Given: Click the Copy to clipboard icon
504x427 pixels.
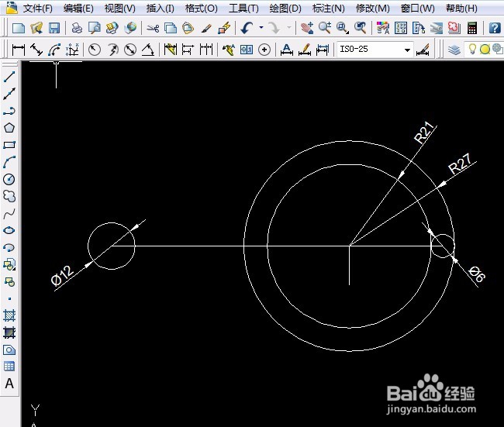Looking at the screenshot, I should (171, 28).
